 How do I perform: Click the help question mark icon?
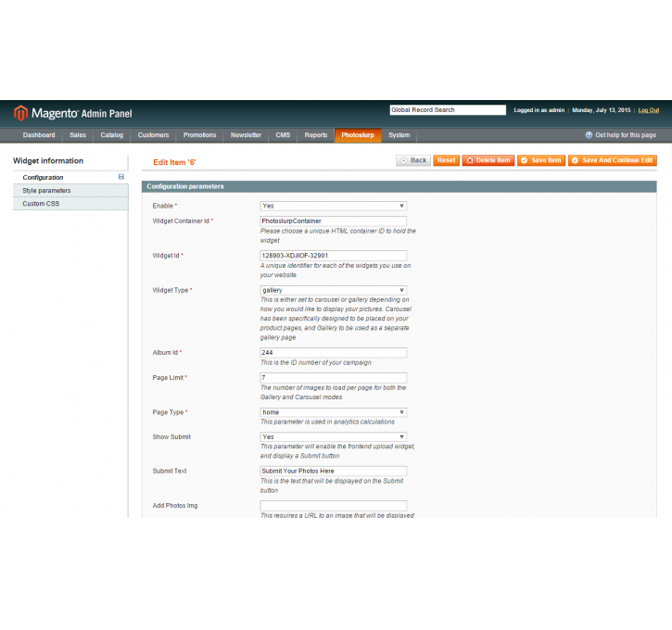click(x=589, y=135)
